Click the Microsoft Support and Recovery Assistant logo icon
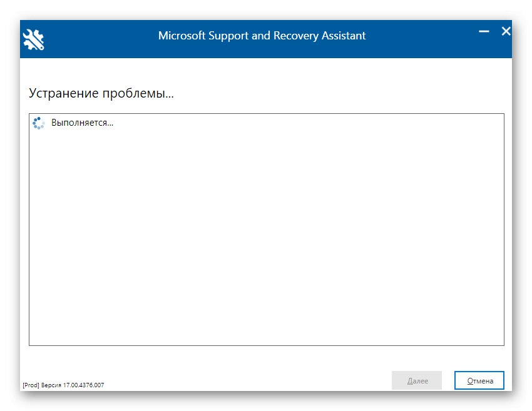 pos(32,39)
